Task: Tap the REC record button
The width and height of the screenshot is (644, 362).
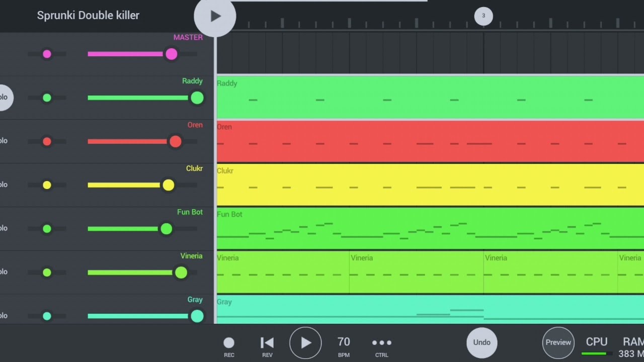Action: pyautogui.click(x=229, y=346)
